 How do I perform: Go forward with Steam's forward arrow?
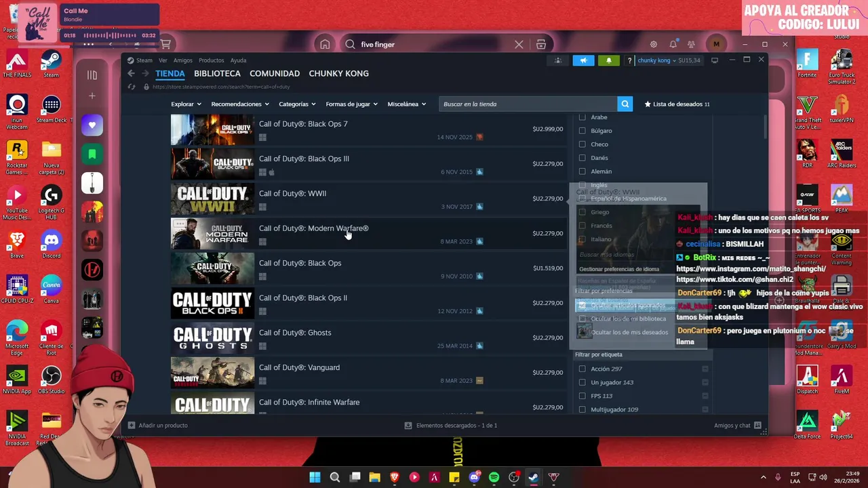coord(144,73)
